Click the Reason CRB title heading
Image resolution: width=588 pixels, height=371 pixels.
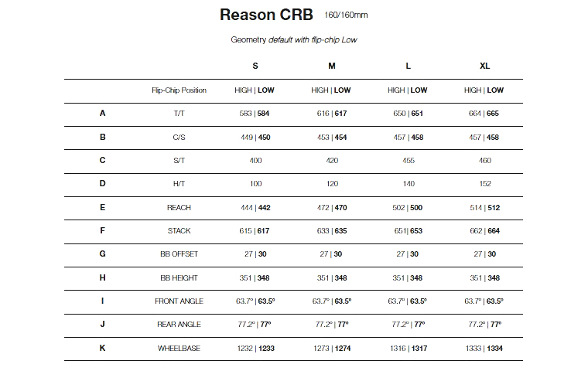point(266,15)
